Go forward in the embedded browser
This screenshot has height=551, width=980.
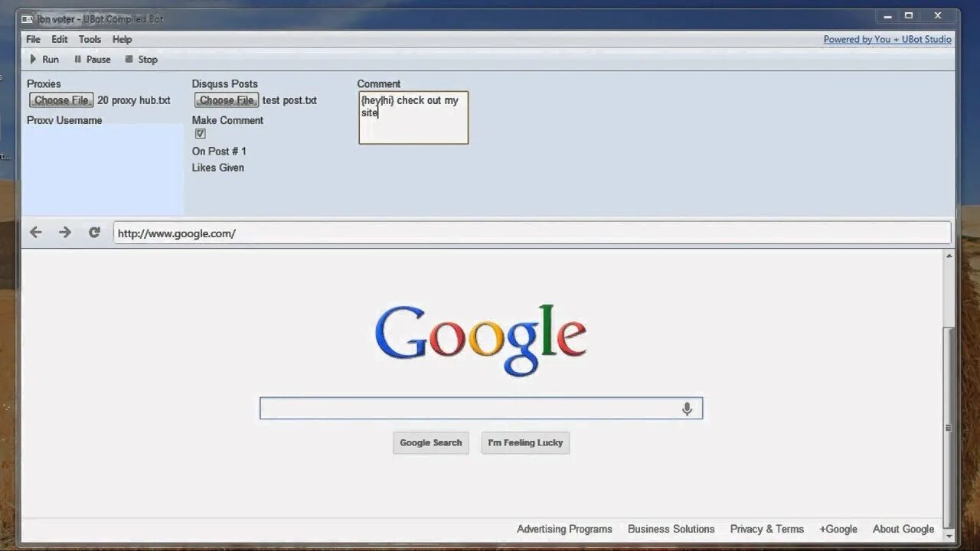(x=65, y=233)
